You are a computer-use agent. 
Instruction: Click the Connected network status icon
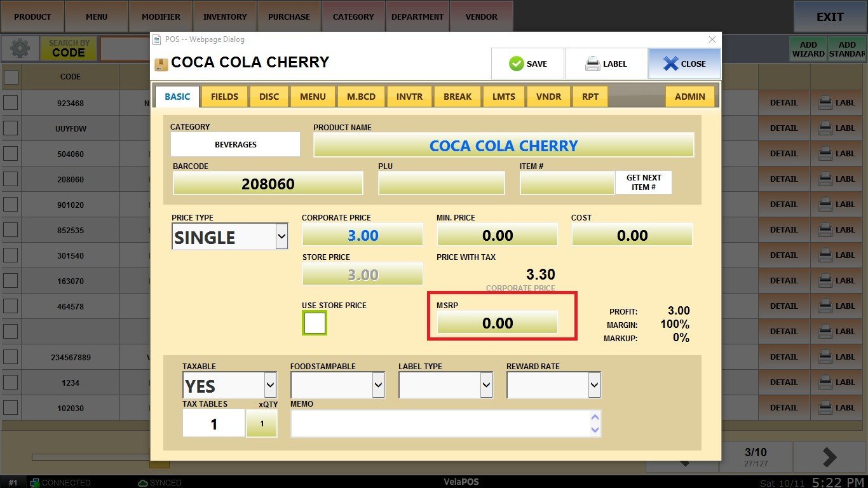(x=36, y=483)
